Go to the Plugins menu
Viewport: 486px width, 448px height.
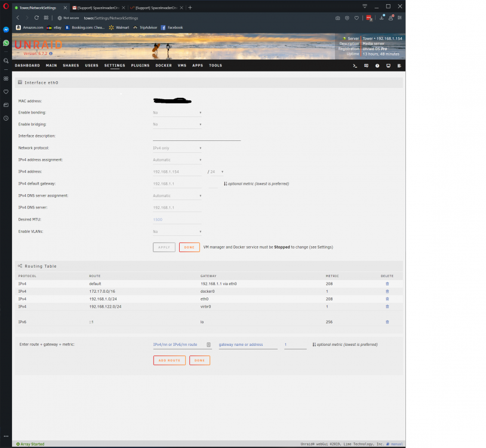coord(140,66)
